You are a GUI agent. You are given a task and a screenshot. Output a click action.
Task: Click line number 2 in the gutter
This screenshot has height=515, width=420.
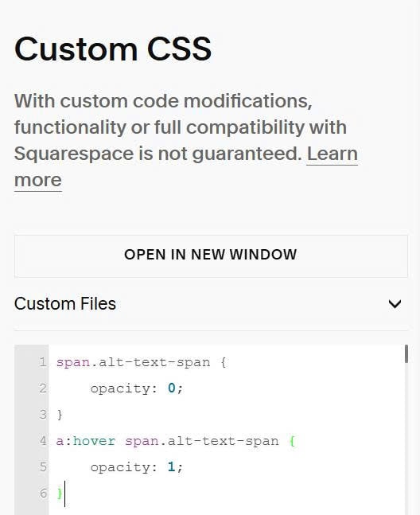coord(43,388)
